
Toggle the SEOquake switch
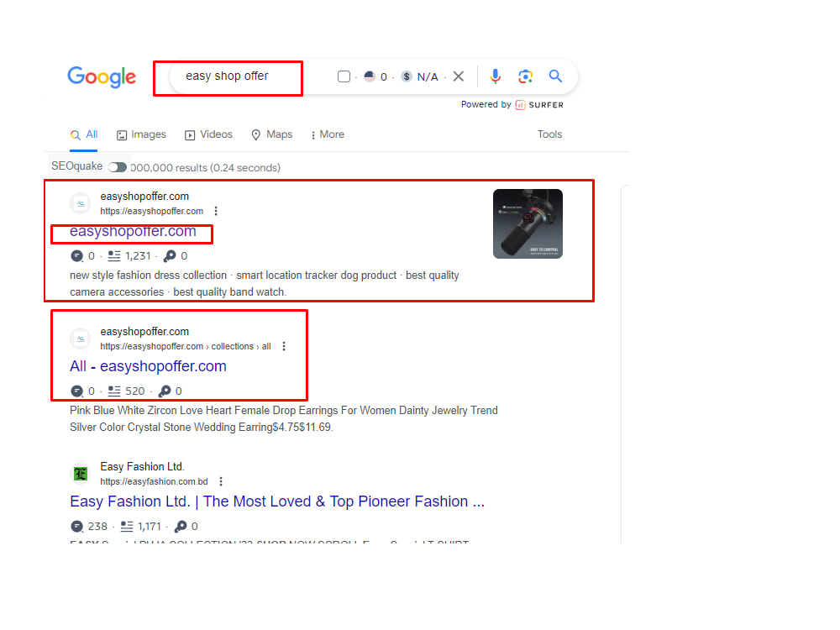tap(118, 167)
